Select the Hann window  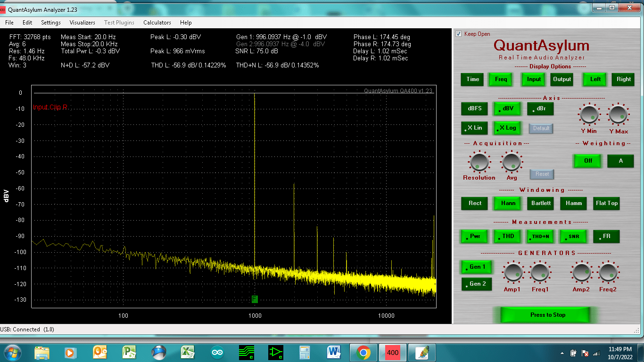click(508, 203)
